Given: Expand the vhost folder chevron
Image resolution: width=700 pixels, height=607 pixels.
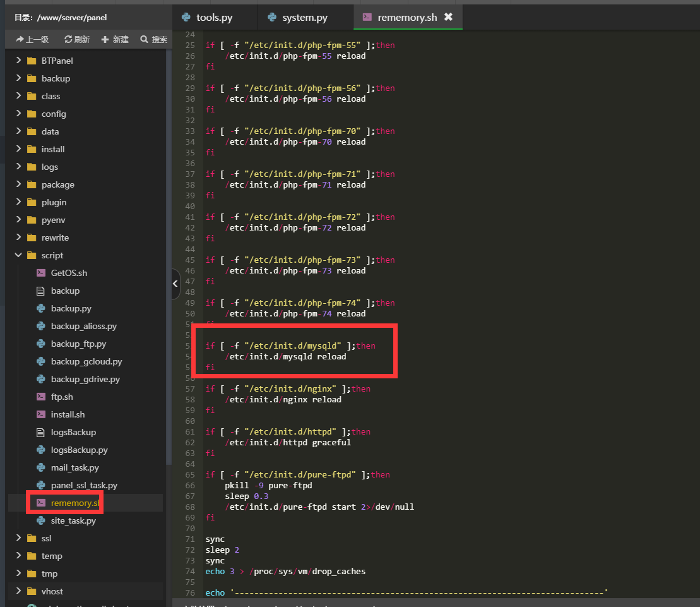Looking at the screenshot, I should click(18, 591).
